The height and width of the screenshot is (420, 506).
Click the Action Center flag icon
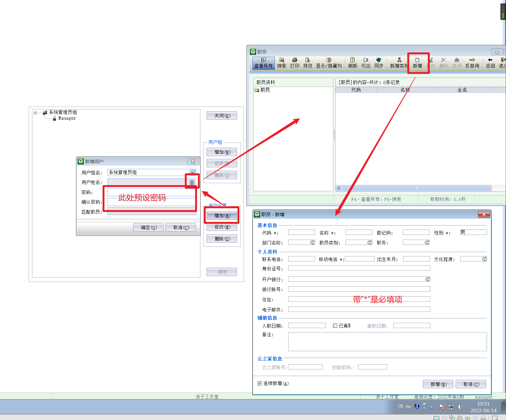pos(442,407)
